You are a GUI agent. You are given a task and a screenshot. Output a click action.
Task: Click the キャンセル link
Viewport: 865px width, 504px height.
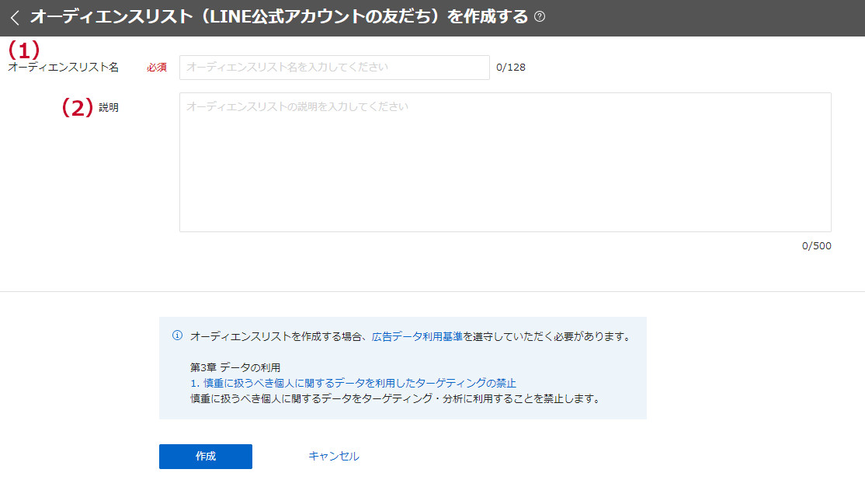(334, 457)
